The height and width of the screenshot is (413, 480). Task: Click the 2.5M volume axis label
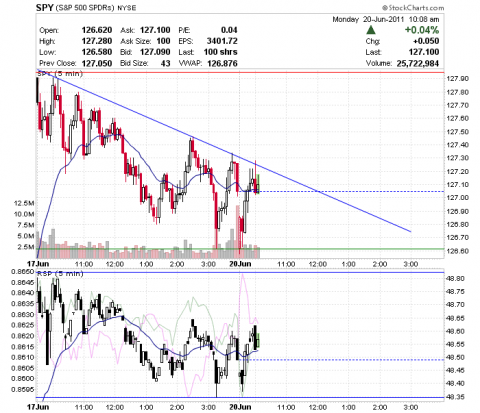click(x=26, y=247)
